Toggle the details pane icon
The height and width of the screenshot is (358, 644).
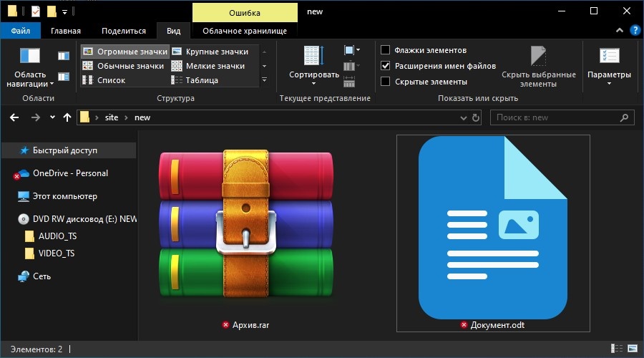pos(63,77)
